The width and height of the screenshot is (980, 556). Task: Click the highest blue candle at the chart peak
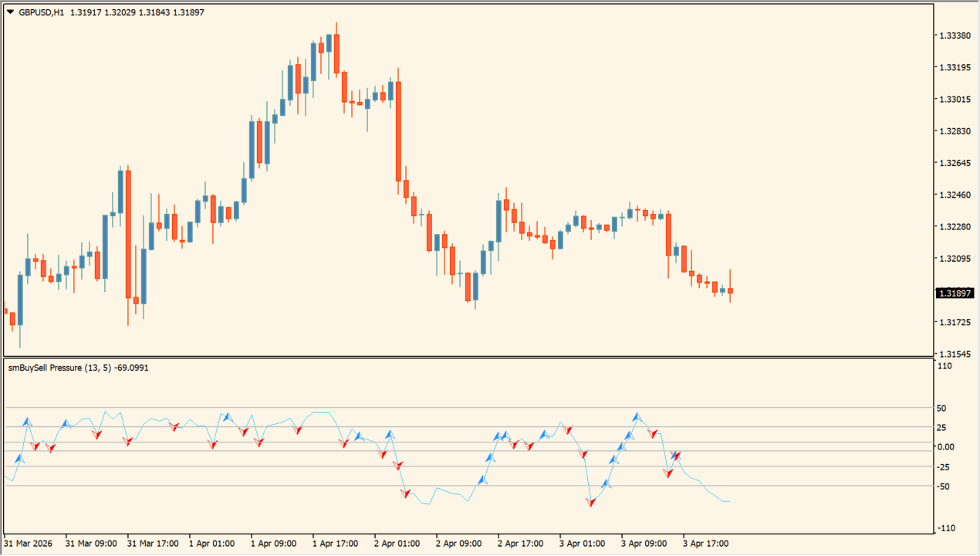[x=329, y=42]
